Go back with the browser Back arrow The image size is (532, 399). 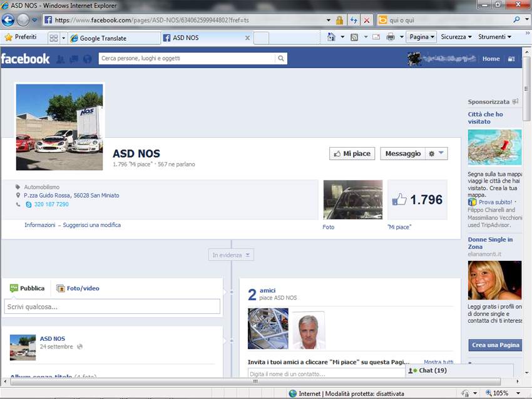click(8, 21)
